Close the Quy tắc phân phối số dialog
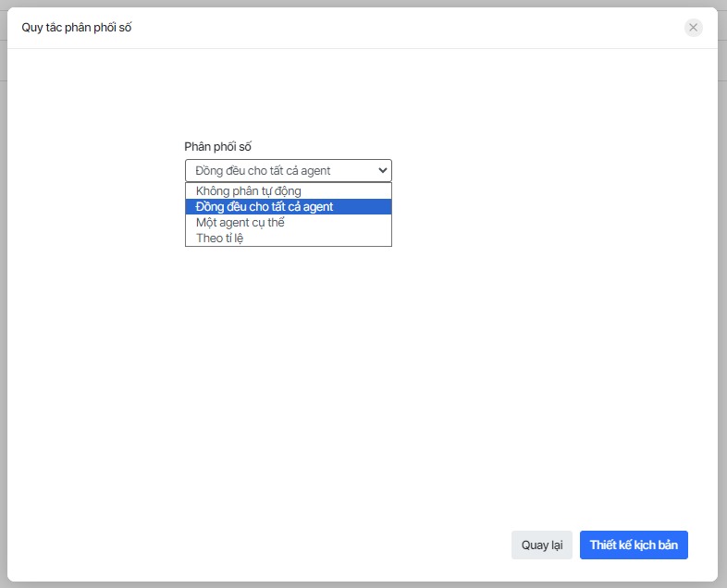The height and width of the screenshot is (588, 727). pyautogui.click(x=693, y=28)
